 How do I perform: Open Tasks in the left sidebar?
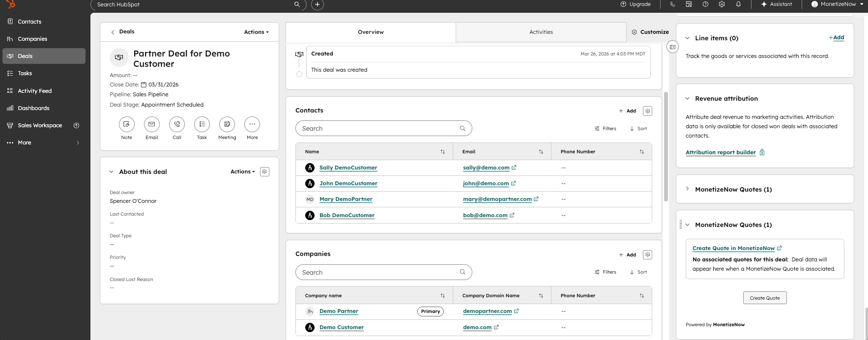tap(44, 73)
